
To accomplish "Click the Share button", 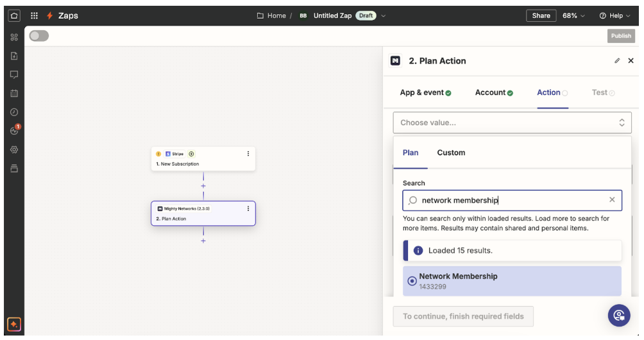I will pos(541,15).
